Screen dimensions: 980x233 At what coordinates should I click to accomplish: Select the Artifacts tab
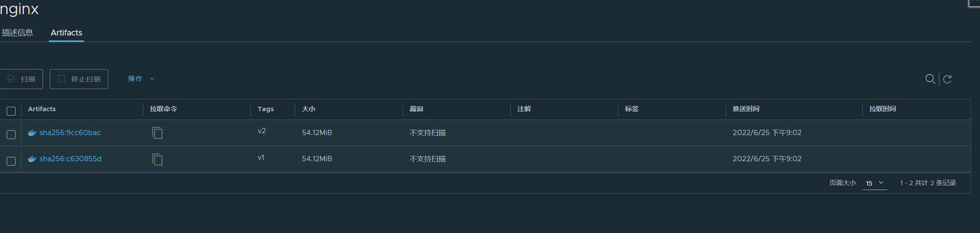(x=67, y=33)
